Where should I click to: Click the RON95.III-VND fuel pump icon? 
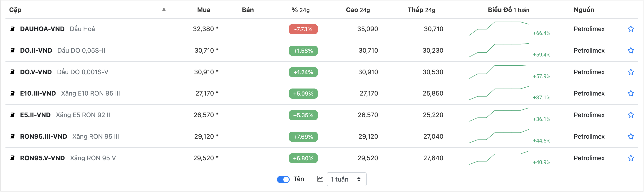(13, 136)
